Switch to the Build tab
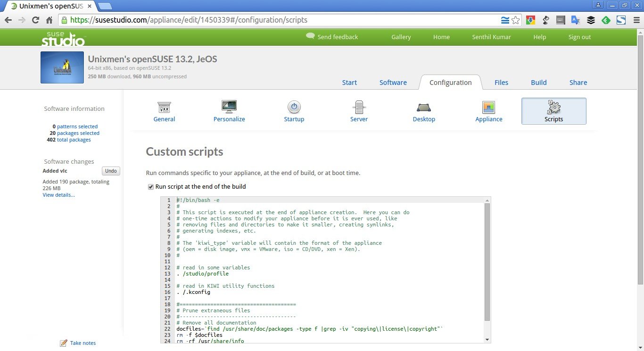The image size is (644, 351). [x=539, y=83]
